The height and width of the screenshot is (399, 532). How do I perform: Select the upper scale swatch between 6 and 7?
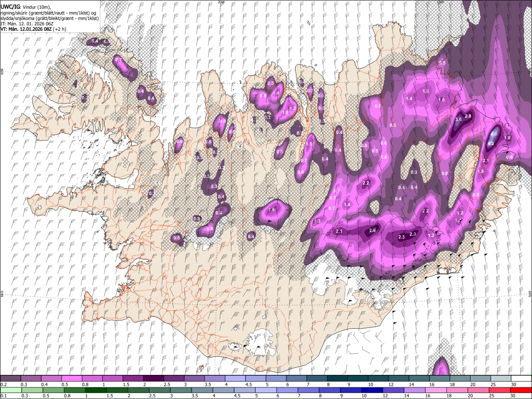coord(296,378)
